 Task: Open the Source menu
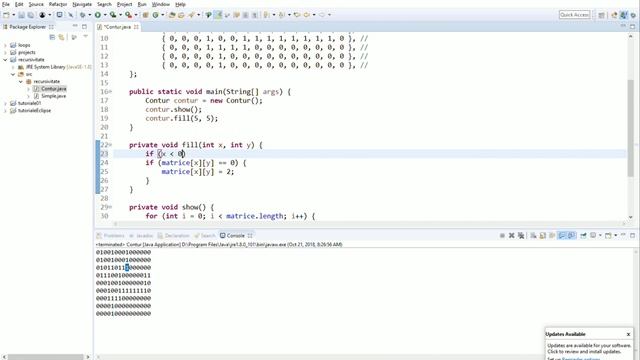(36, 4)
